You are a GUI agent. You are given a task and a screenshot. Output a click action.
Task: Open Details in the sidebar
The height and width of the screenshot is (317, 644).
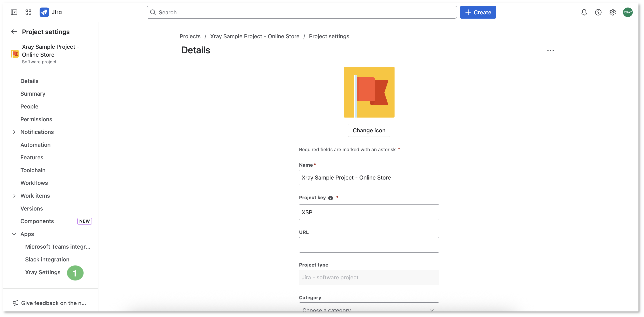(x=29, y=81)
